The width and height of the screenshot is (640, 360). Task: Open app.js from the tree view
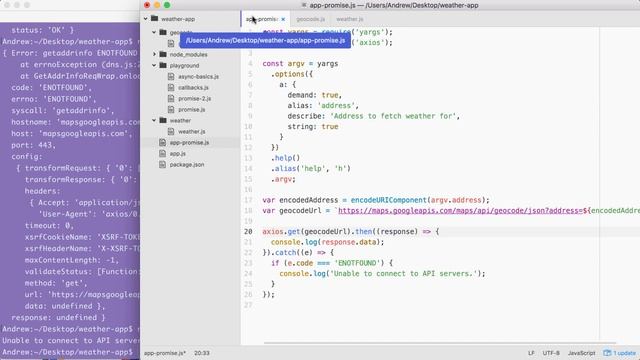tap(178, 153)
